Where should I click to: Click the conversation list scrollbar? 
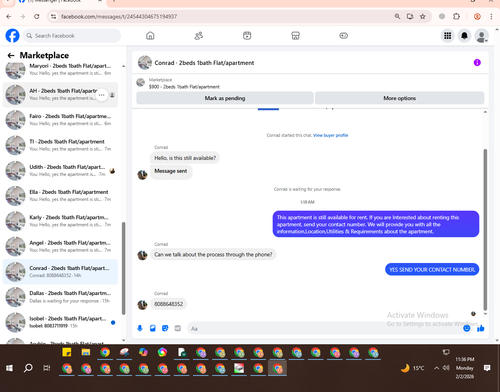click(x=124, y=268)
